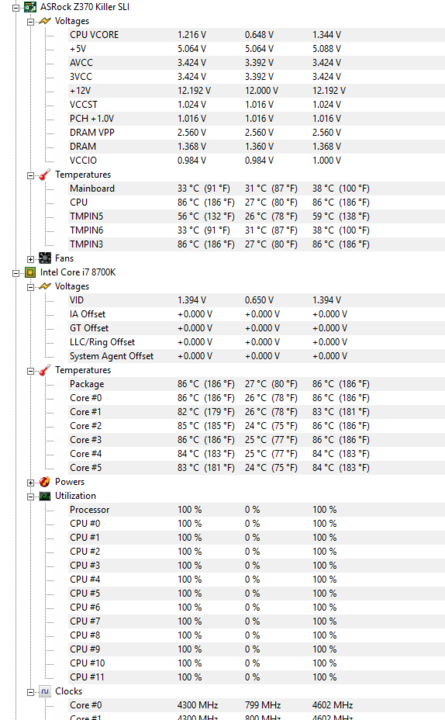445x720 pixels.
Task: Expand the Powers section
Action: tap(30, 483)
